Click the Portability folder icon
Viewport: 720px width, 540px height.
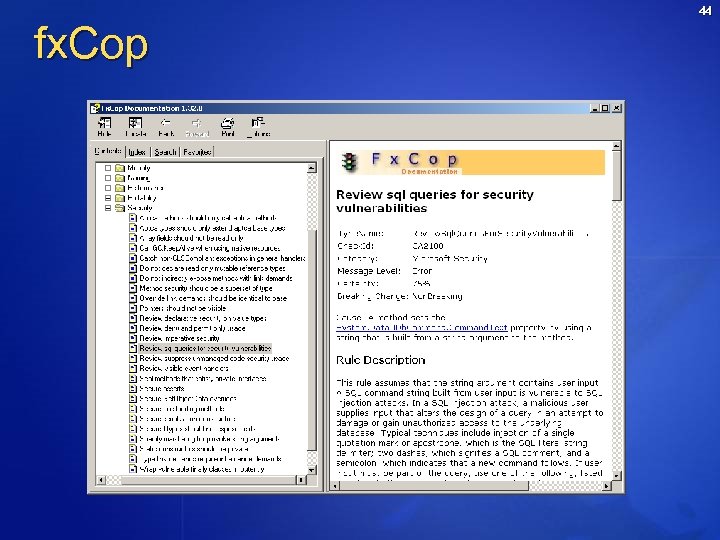[120, 198]
